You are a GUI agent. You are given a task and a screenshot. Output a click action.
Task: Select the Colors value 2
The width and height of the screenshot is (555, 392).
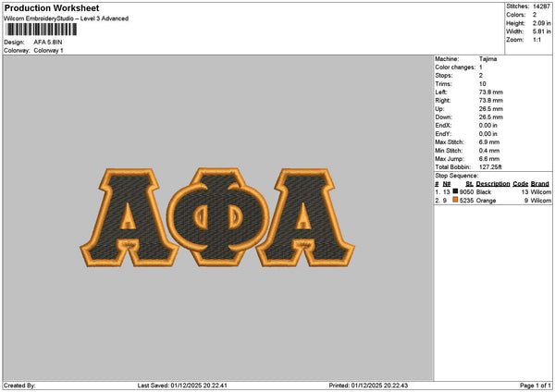coord(535,15)
